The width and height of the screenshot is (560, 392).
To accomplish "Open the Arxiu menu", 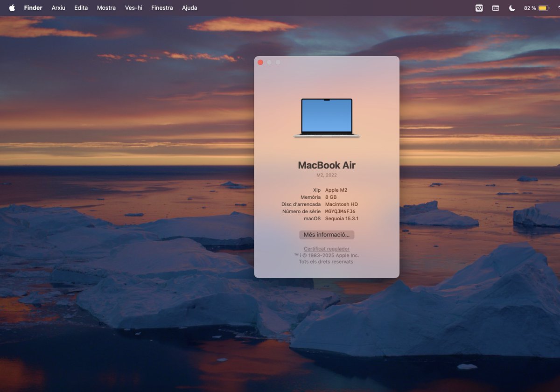I will (x=58, y=8).
